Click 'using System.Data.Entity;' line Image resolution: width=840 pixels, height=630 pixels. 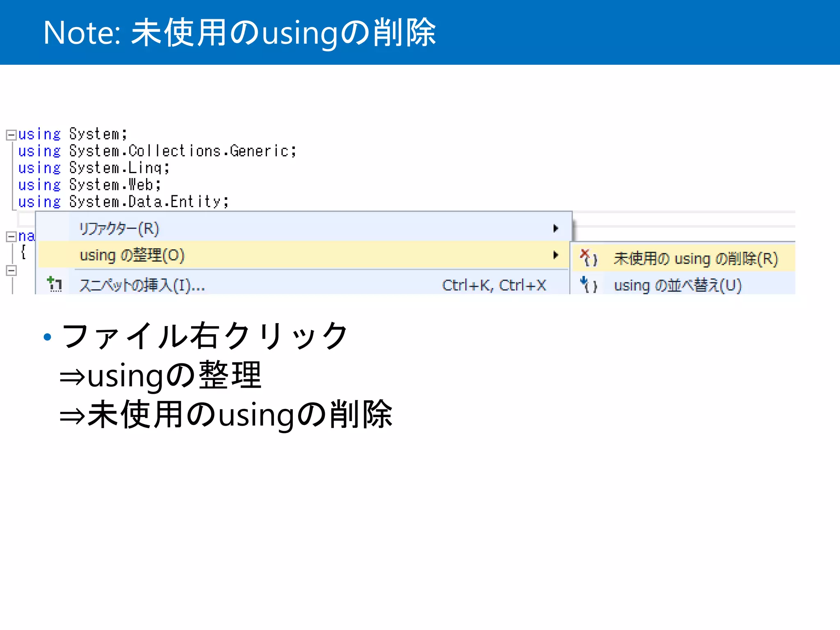tap(123, 202)
